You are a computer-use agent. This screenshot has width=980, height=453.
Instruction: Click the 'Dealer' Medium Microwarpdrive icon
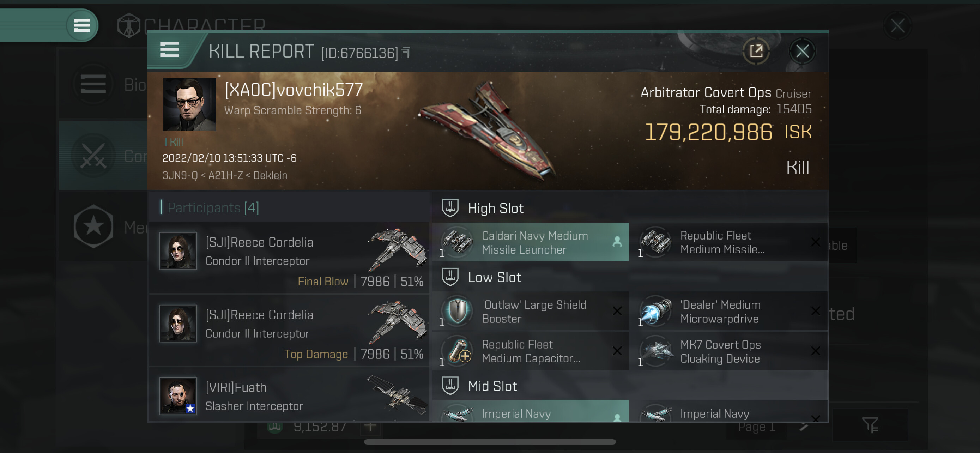coord(655,312)
